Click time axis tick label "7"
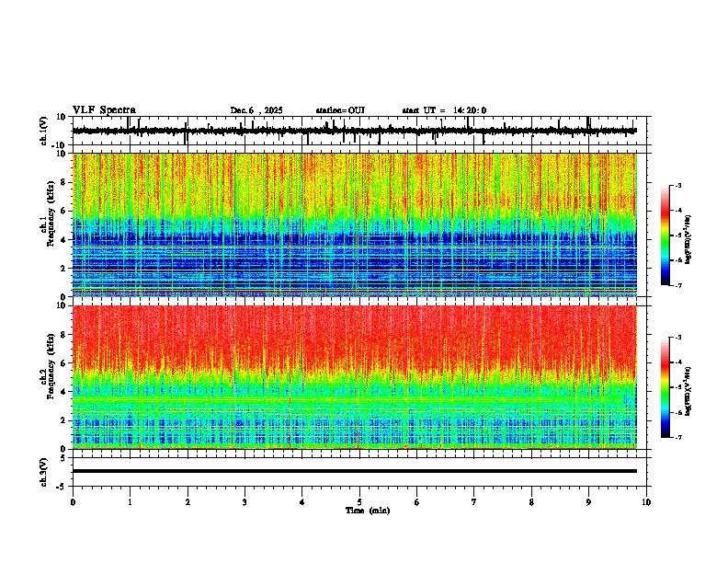The image size is (728, 563). 474,502
